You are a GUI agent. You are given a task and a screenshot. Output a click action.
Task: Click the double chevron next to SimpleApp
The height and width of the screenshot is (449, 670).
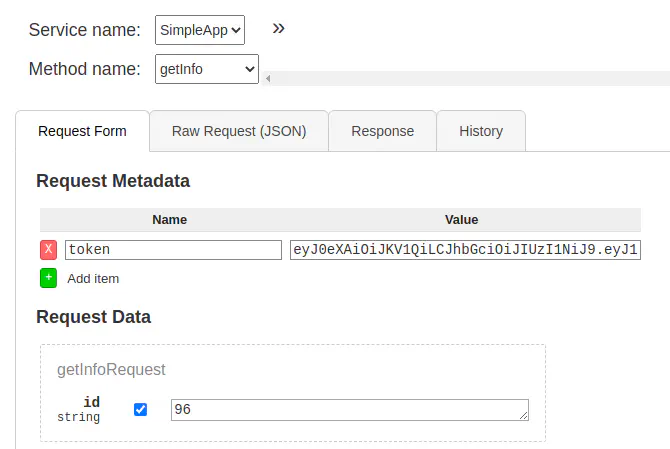pyautogui.click(x=279, y=28)
